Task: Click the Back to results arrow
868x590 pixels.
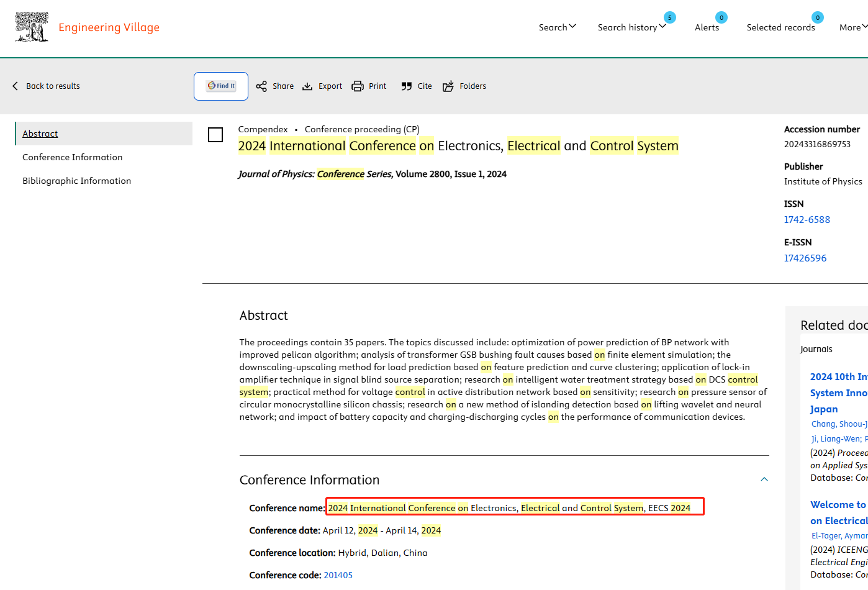Action: [x=16, y=86]
